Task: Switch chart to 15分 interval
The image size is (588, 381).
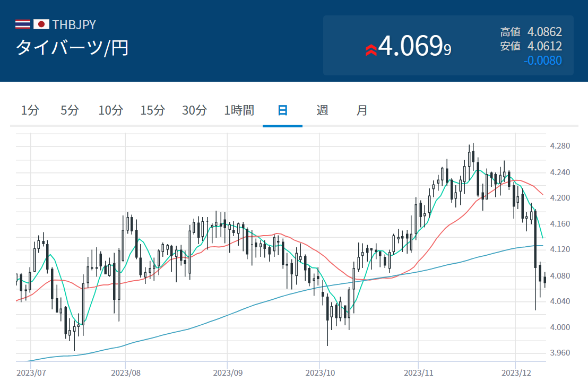Action: pyautogui.click(x=153, y=110)
